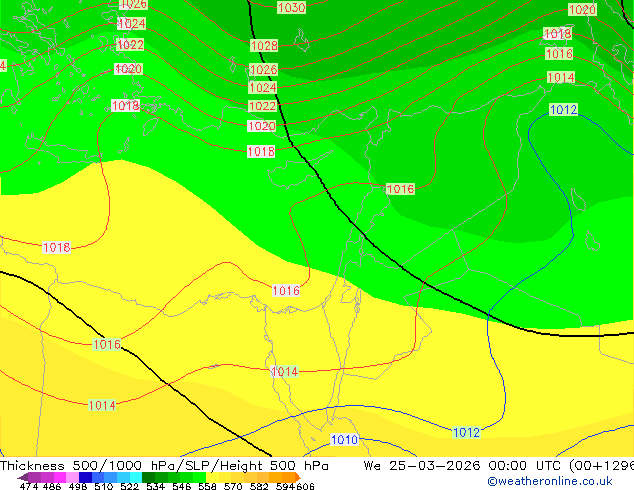Click the legend value 606
Image resolution: width=634 pixels, height=490 pixels.
tap(304, 486)
